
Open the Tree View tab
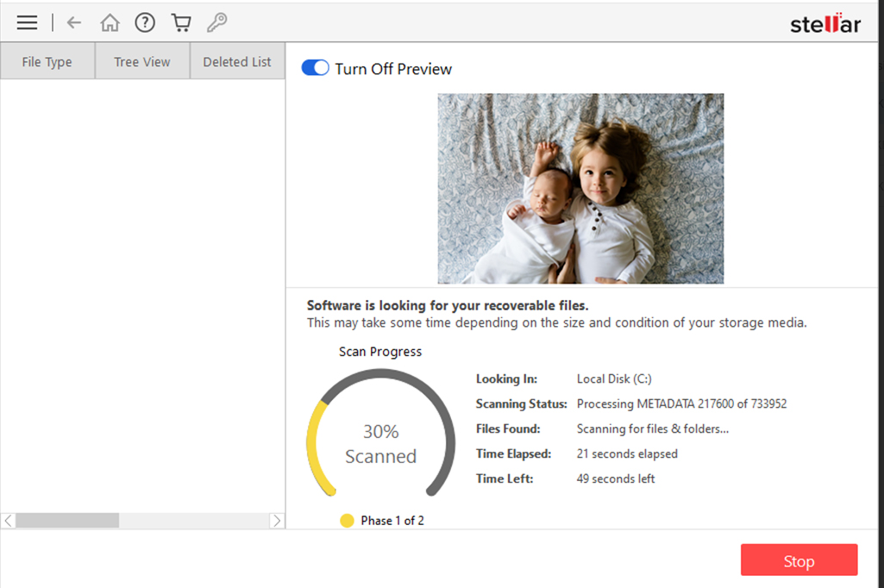coord(142,62)
